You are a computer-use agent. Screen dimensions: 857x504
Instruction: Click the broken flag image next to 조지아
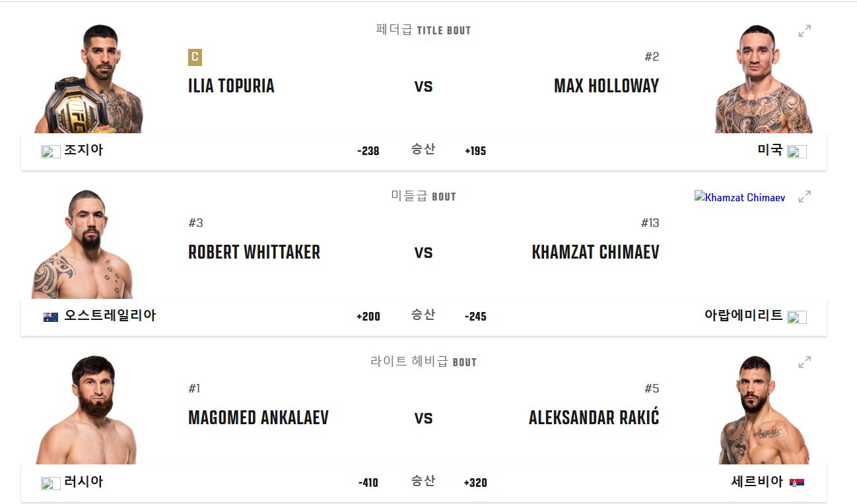[50, 151]
